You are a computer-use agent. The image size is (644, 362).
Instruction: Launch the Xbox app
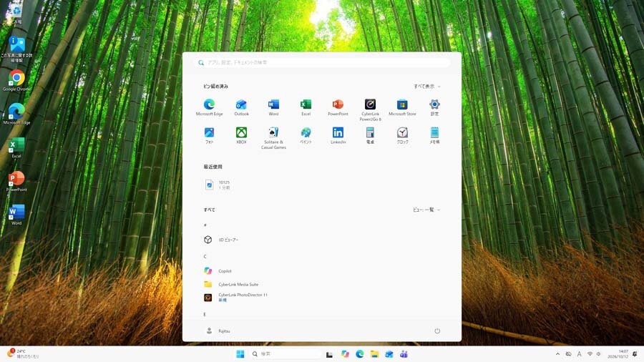click(242, 135)
